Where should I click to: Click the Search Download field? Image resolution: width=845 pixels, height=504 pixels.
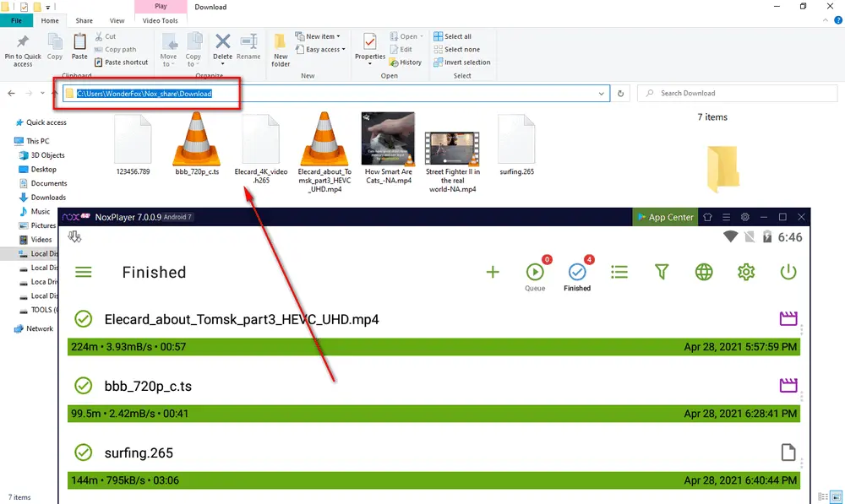(737, 93)
